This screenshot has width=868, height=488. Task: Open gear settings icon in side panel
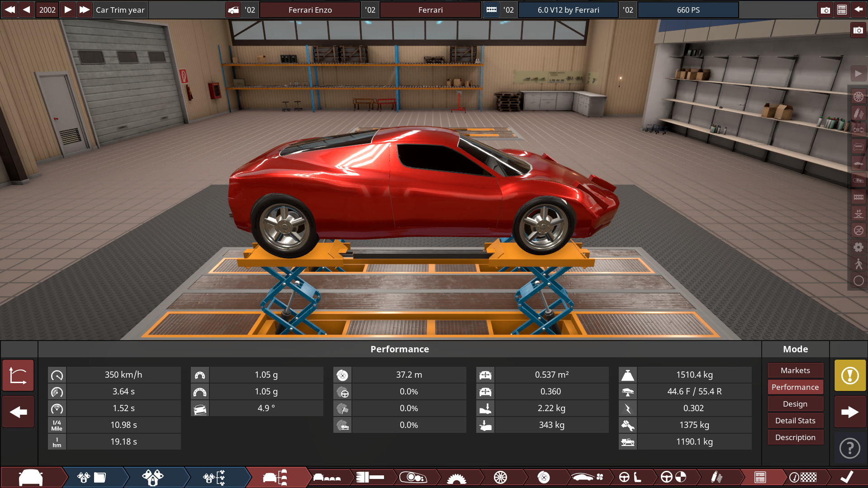point(858,247)
